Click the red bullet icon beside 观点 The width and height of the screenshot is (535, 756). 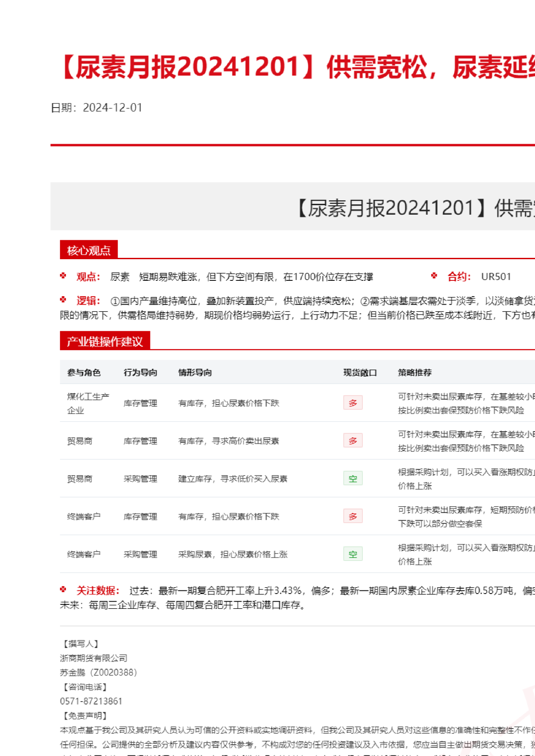click(63, 276)
